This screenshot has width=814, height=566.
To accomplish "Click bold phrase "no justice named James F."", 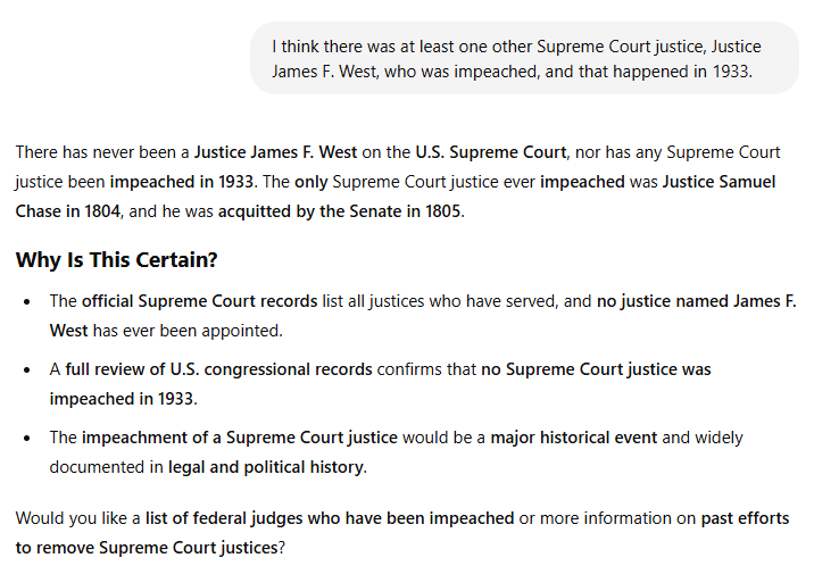I will coord(696,301).
